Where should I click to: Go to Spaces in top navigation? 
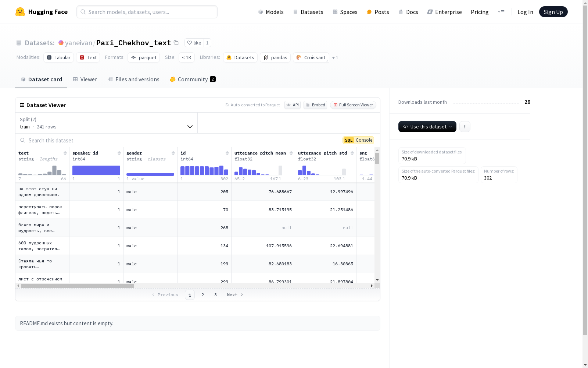point(345,12)
